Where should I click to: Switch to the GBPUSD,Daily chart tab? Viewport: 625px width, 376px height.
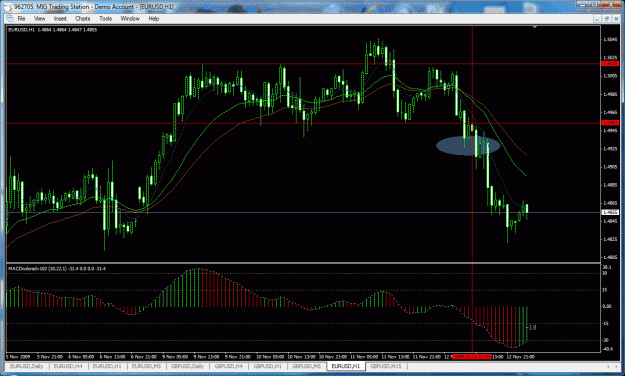point(187,366)
